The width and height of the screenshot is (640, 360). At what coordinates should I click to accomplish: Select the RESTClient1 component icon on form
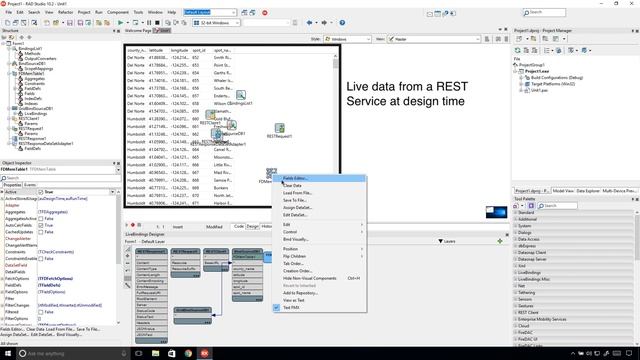coord(210,115)
